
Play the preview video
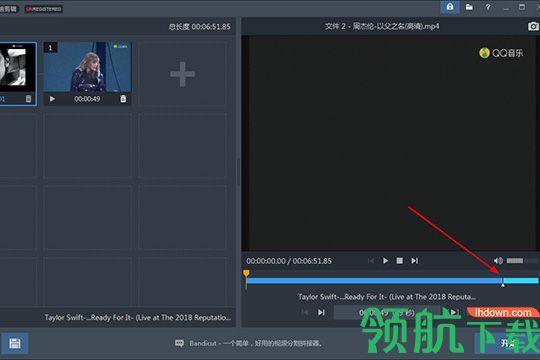[x=385, y=261]
